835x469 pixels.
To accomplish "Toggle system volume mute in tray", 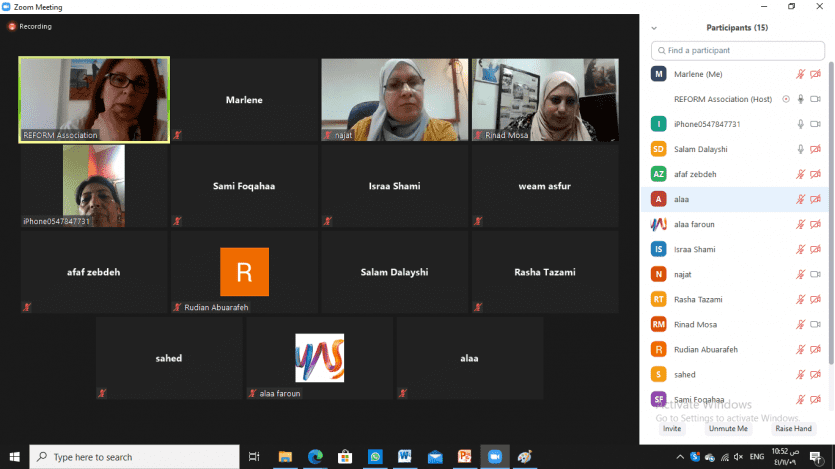I will click(x=741, y=457).
